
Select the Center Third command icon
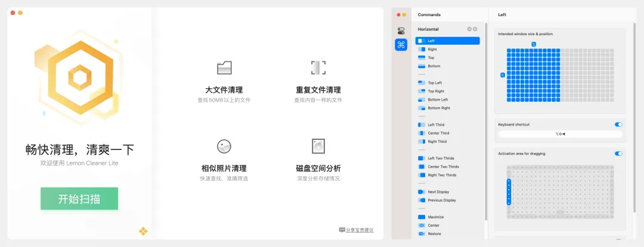422,133
